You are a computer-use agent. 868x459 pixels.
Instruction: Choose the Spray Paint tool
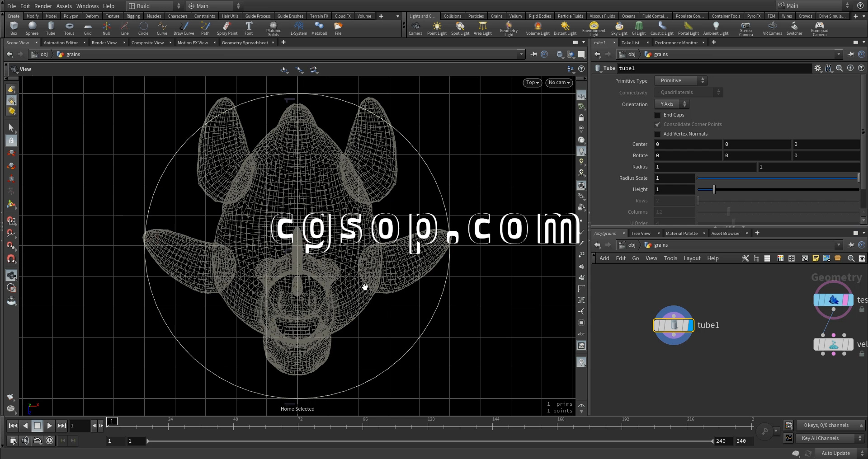pos(227,28)
